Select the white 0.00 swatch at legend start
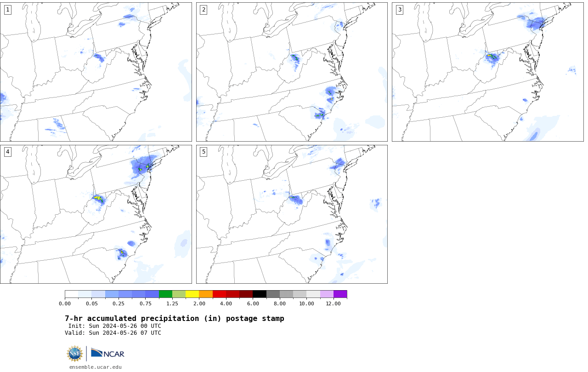This screenshot has width=588, height=372. click(x=71, y=294)
